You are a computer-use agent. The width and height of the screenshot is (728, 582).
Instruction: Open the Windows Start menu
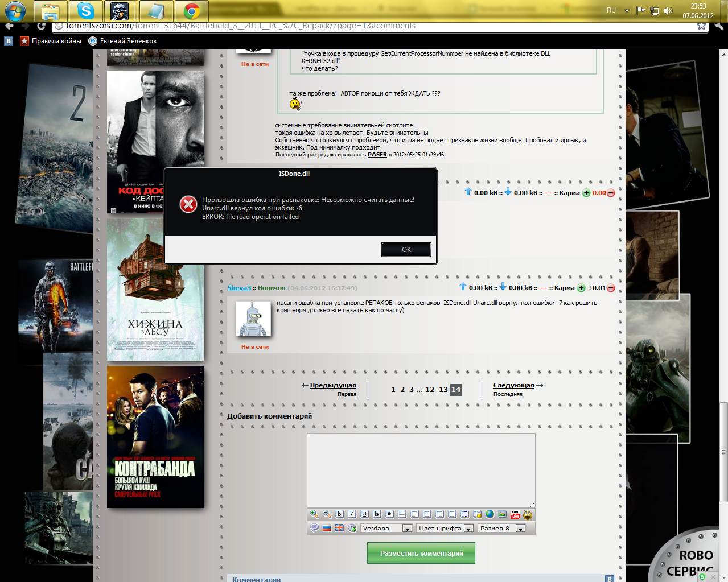[15, 11]
